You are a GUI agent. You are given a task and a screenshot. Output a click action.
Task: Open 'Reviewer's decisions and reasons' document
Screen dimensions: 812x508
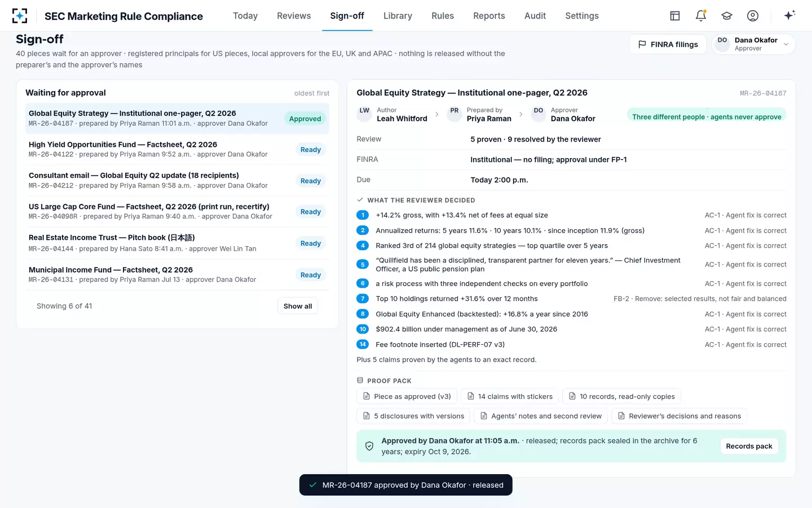coord(679,416)
